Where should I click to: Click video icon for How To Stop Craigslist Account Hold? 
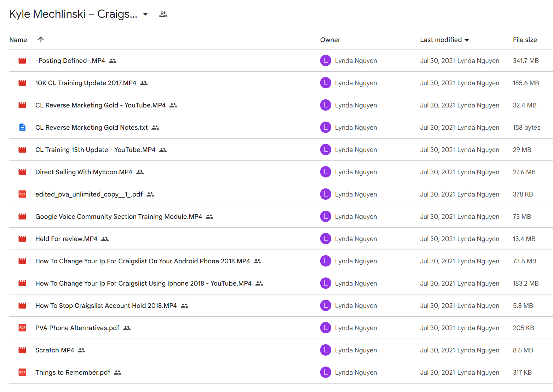(x=22, y=306)
